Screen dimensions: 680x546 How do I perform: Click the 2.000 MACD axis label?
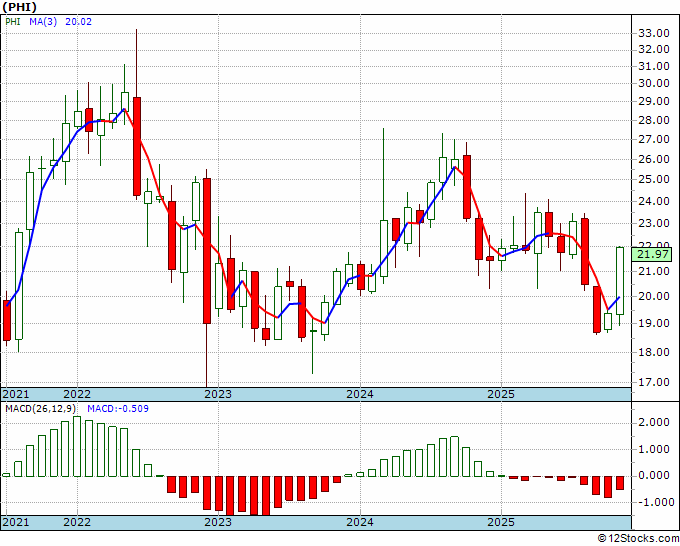pos(654,422)
